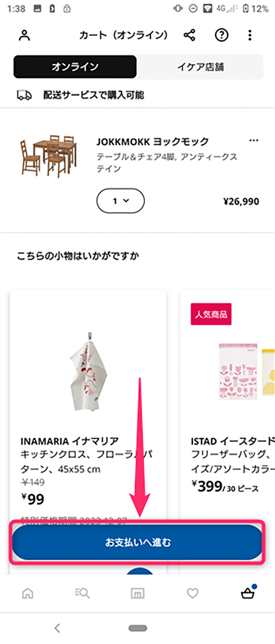
Task: Open the vertical three-dot overflow menu
Action: (250, 35)
